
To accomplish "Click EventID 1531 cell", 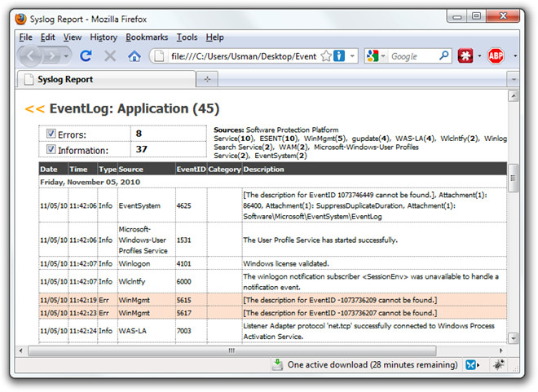I will pos(191,240).
